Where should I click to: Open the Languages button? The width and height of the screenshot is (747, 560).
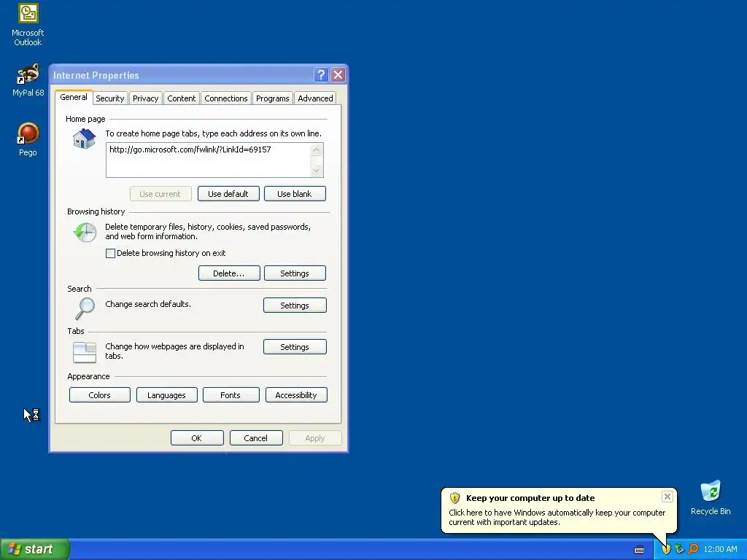(166, 395)
